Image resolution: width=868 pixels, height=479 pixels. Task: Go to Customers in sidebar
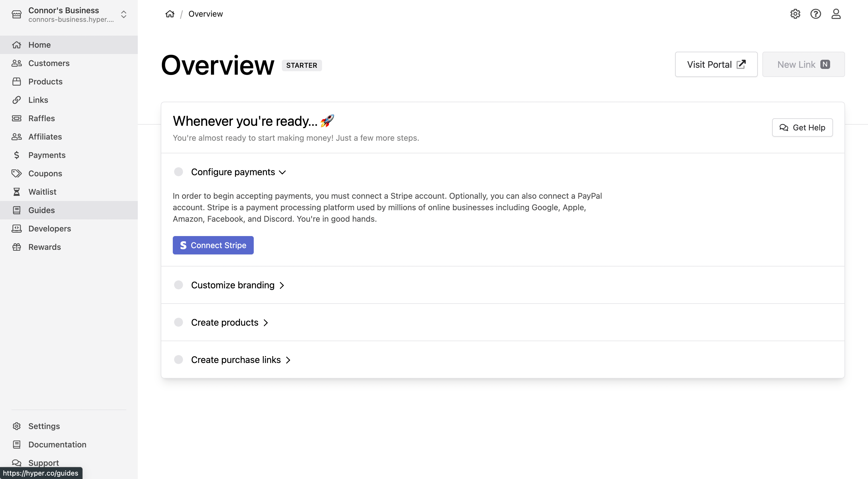click(49, 63)
